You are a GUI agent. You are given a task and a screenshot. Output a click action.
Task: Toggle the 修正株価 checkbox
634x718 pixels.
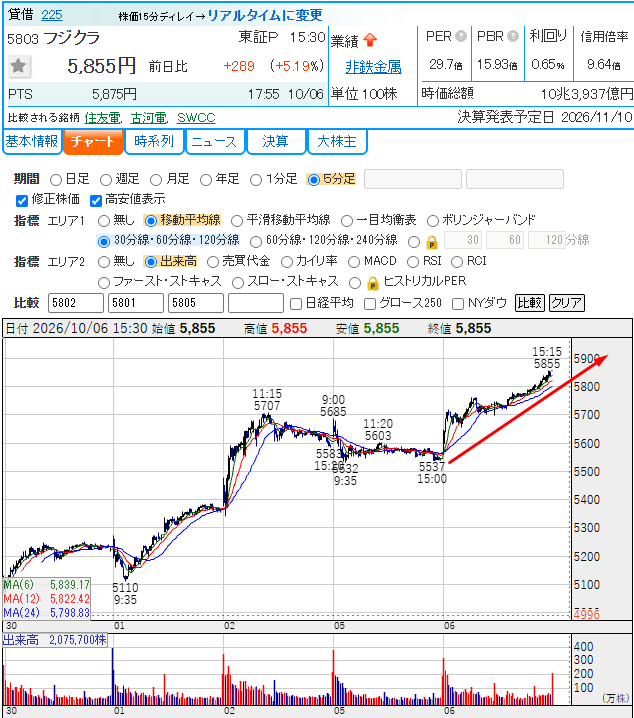(22, 201)
